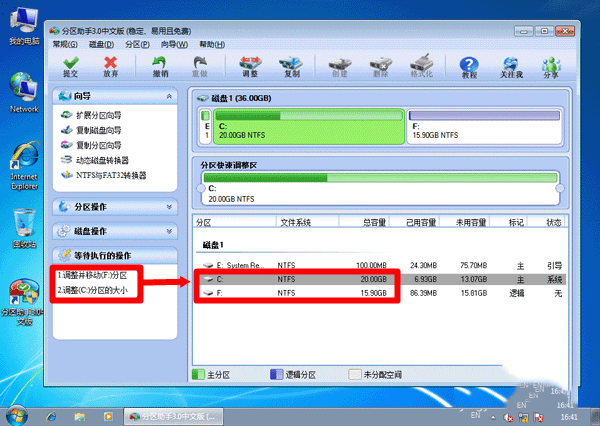Click the volume icon in system tray
Viewport: 600px width, 426px height.
coord(509,417)
